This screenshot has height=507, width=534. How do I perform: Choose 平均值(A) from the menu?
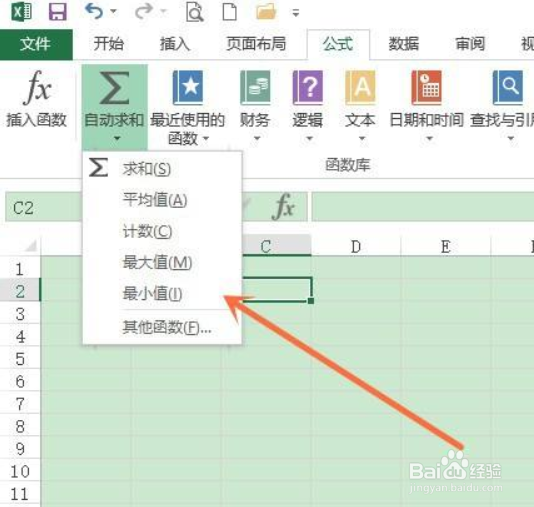[x=162, y=200]
